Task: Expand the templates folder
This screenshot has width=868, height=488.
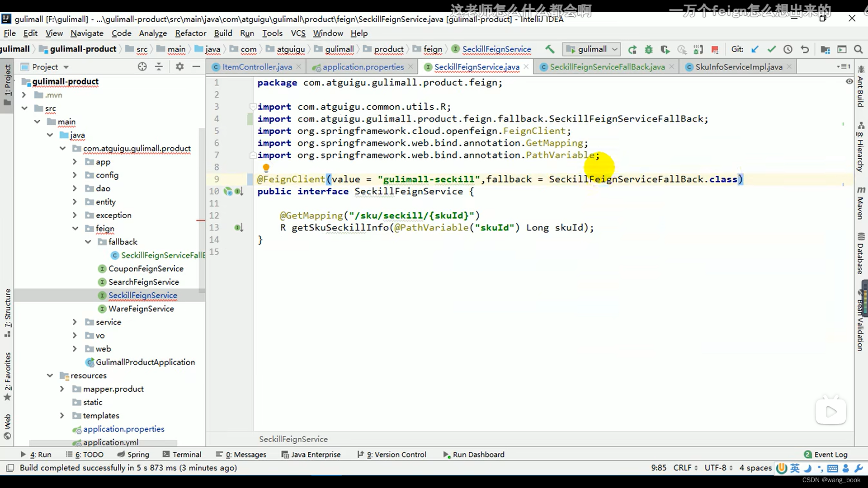Action: [x=62, y=416]
